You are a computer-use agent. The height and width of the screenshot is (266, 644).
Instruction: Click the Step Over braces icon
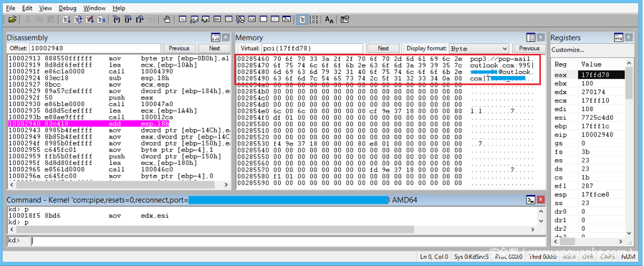coord(128,19)
